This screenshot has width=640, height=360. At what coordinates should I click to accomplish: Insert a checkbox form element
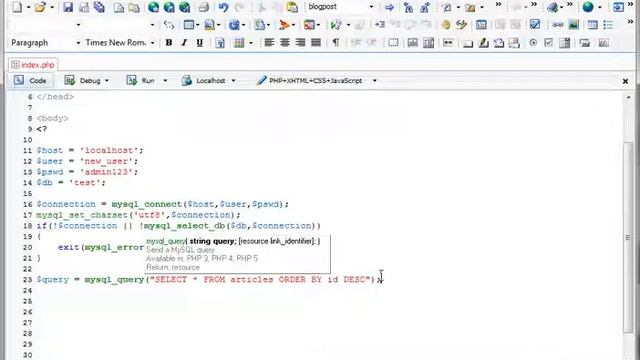coord(549,43)
